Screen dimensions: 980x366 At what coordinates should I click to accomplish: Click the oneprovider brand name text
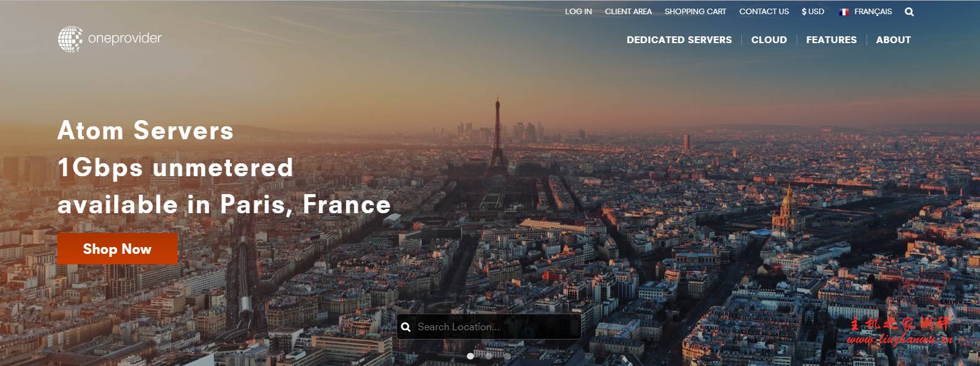(x=125, y=38)
